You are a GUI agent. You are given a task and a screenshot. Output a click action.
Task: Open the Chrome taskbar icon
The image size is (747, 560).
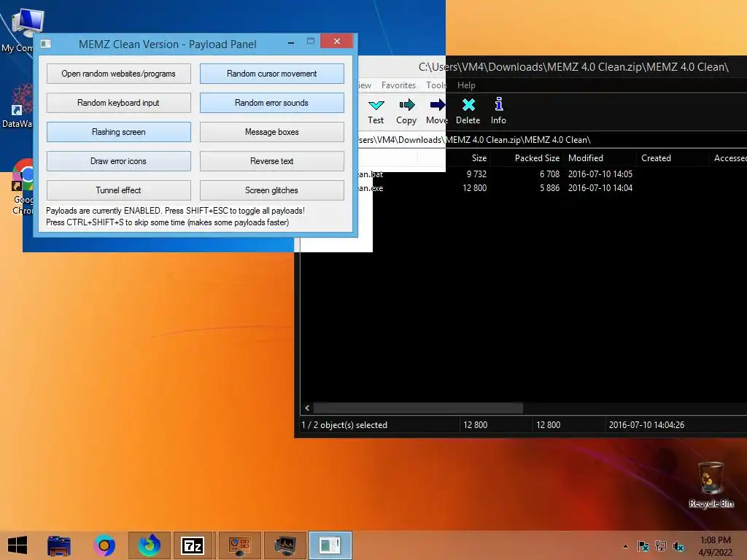pyautogui.click(x=104, y=545)
